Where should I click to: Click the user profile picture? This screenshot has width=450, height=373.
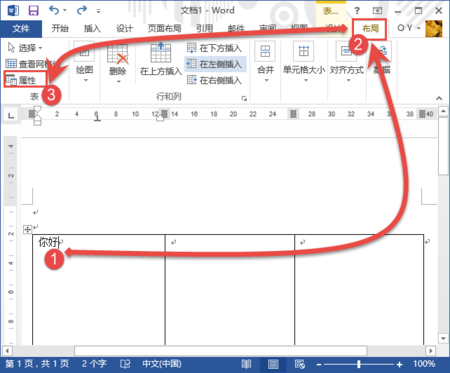click(x=434, y=29)
